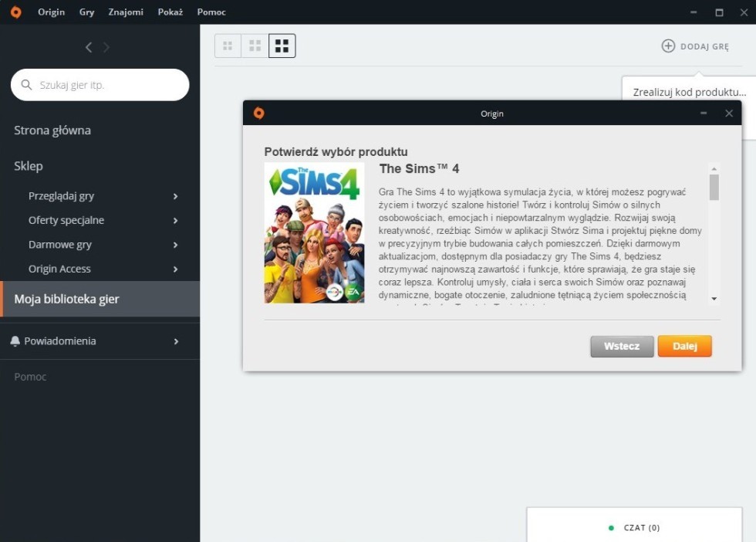Open the Pokaż menu
This screenshot has width=756, height=542.
(170, 12)
